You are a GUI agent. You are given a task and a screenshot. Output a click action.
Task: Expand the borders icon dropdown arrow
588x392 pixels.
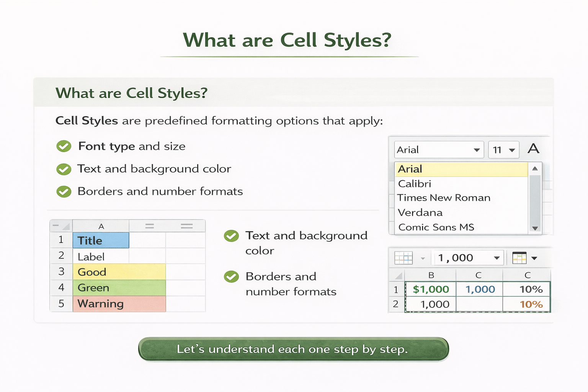tap(423, 258)
